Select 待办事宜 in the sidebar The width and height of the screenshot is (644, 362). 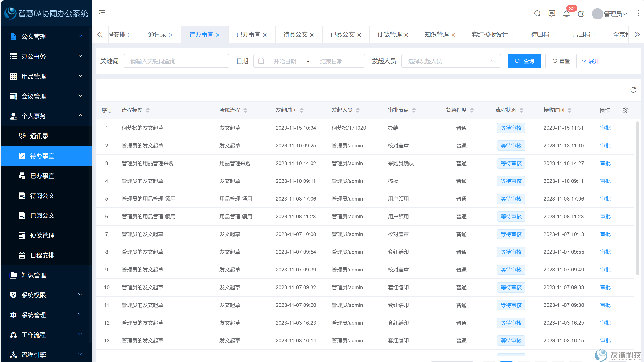tap(46, 156)
